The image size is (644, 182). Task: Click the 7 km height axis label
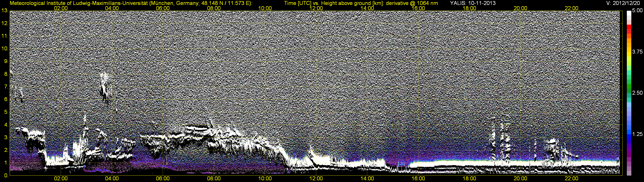(6, 87)
